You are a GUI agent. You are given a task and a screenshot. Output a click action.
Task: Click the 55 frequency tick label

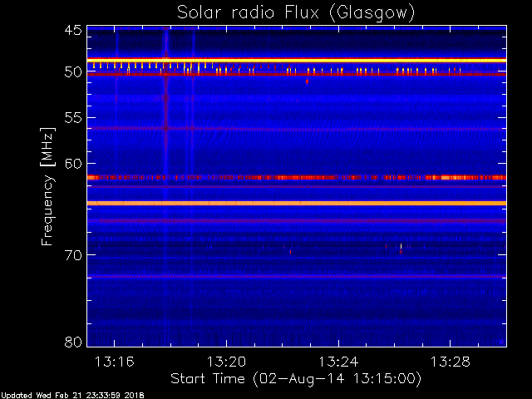(73, 118)
